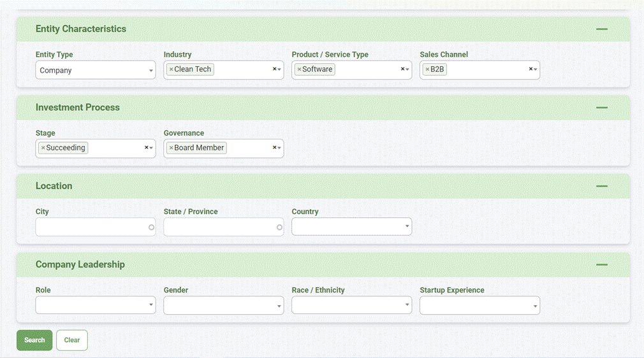The height and width of the screenshot is (358, 644).
Task: Open the Role dropdown
Action: 95,305
